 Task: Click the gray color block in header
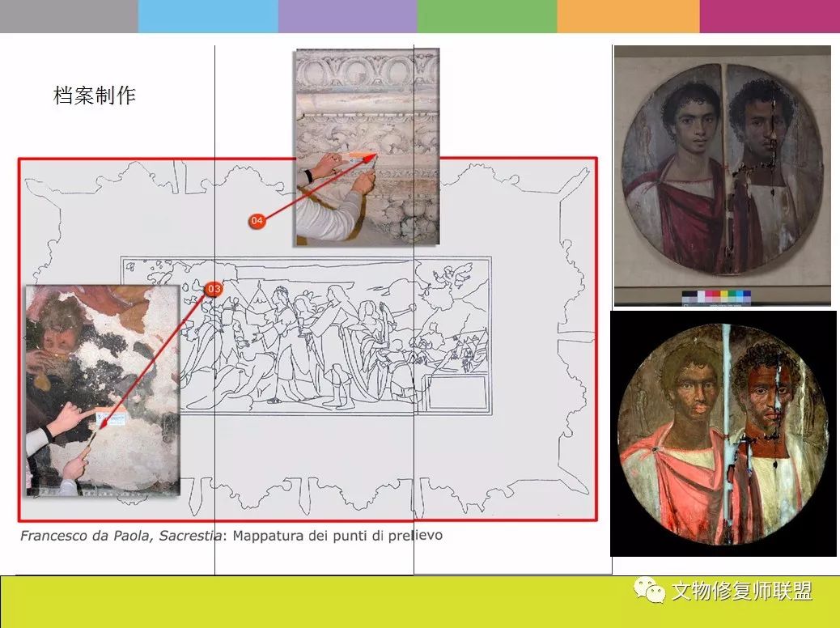tap(69, 16)
